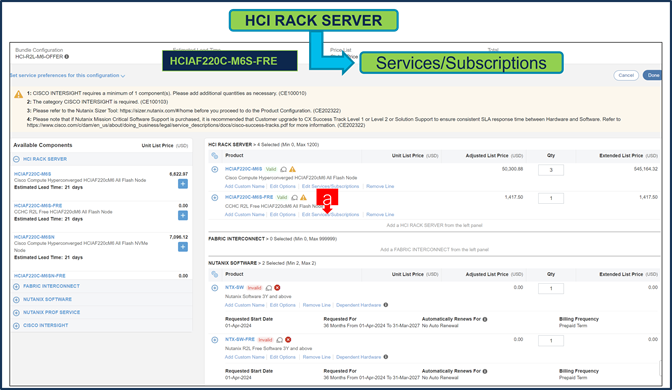The width and height of the screenshot is (672, 390).
Task: Open HCIAF220C-M6SN-FRE in Available Components list
Action: [x=39, y=276]
